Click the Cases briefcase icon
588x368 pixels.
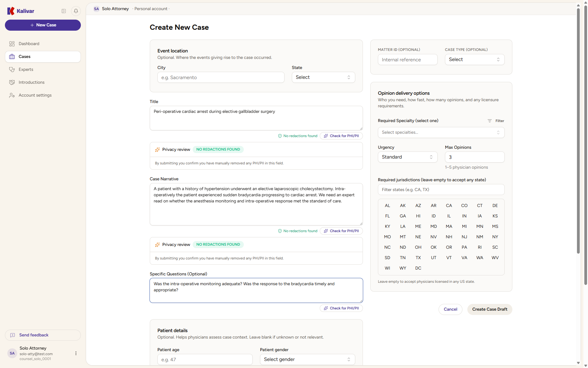click(x=12, y=57)
